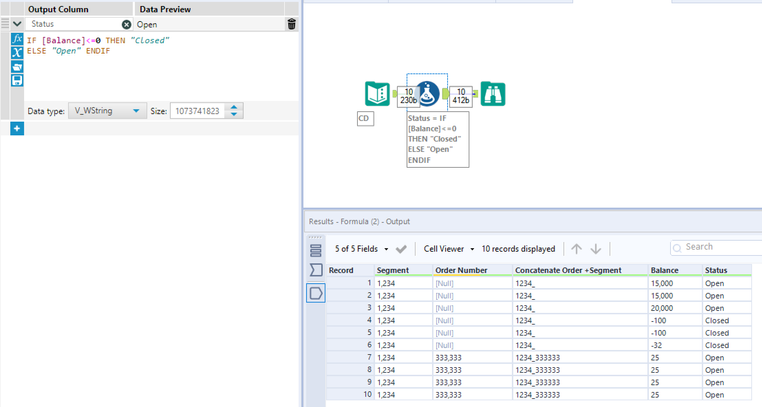
Task: Sort by the Segment column header
Action: click(403, 271)
